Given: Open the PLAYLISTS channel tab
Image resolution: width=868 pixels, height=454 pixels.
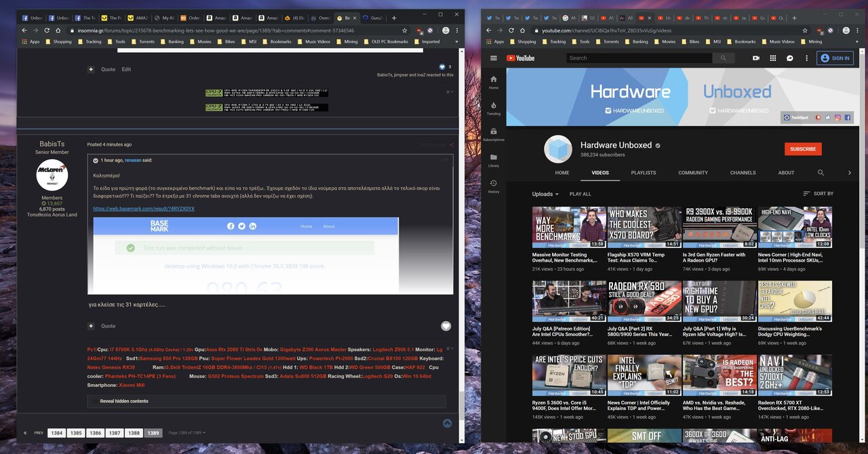Looking at the screenshot, I should click(644, 173).
